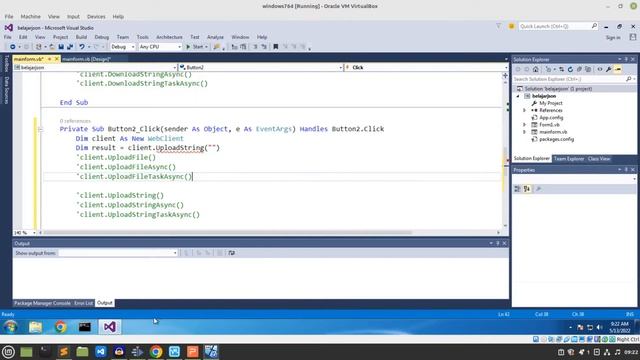Click the Windows Start orb
Screen dimensions: 640x360
pos(11,327)
